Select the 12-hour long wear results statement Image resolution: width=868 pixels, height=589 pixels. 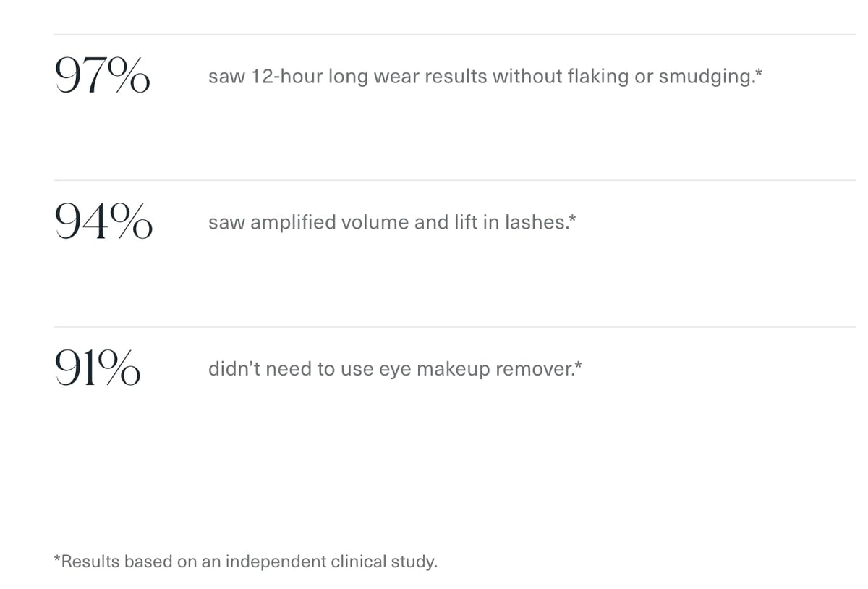(x=485, y=77)
